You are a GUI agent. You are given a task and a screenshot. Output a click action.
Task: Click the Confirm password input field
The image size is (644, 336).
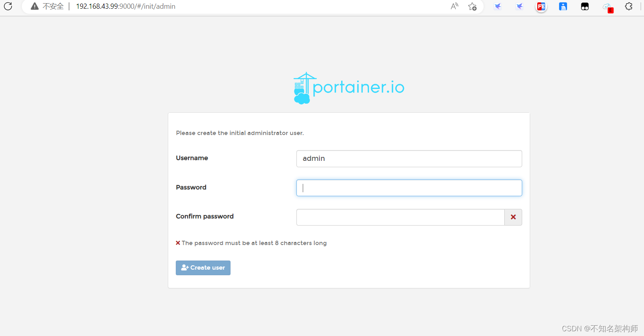[x=400, y=217]
